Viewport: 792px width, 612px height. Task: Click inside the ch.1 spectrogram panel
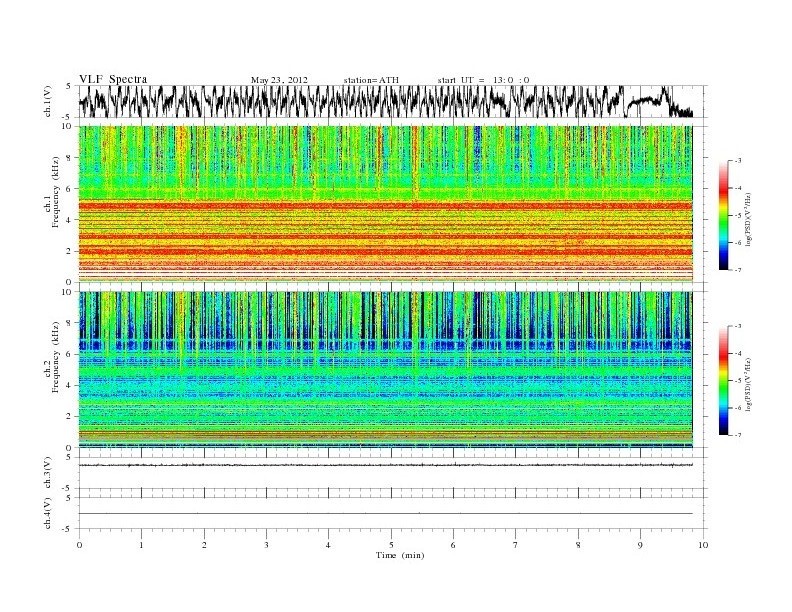pyautogui.click(x=385, y=204)
